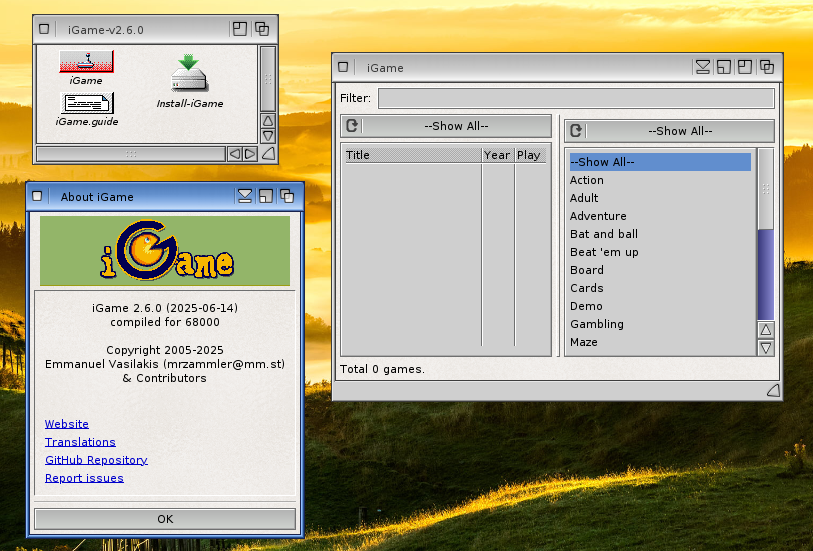This screenshot has width=813, height=551.
Task: Click the size gadget in iGame main window corner
Action: click(773, 390)
